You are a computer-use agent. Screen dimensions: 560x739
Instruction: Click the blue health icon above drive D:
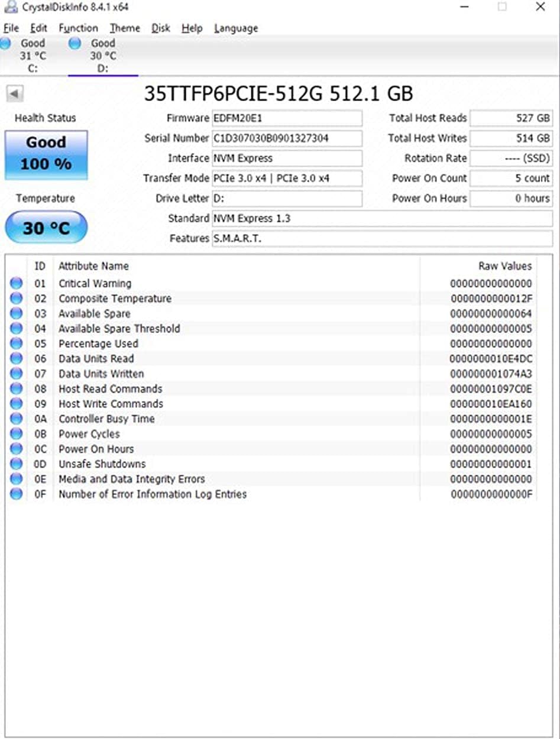[x=75, y=43]
